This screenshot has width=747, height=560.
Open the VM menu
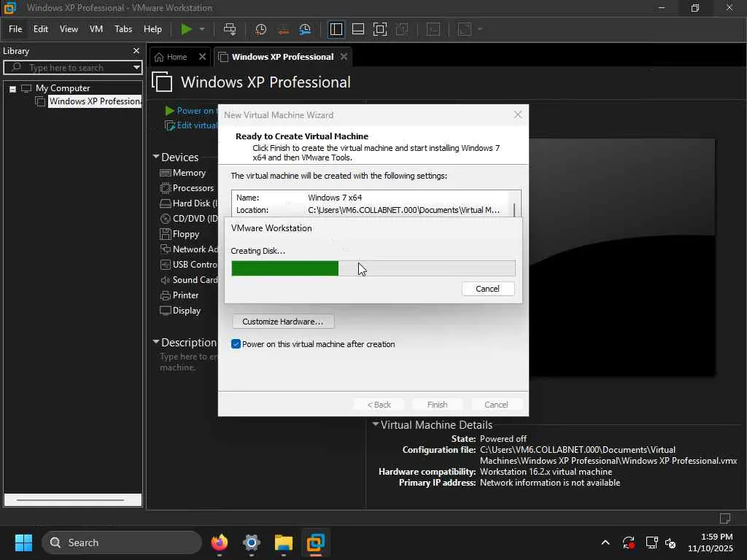click(x=96, y=29)
